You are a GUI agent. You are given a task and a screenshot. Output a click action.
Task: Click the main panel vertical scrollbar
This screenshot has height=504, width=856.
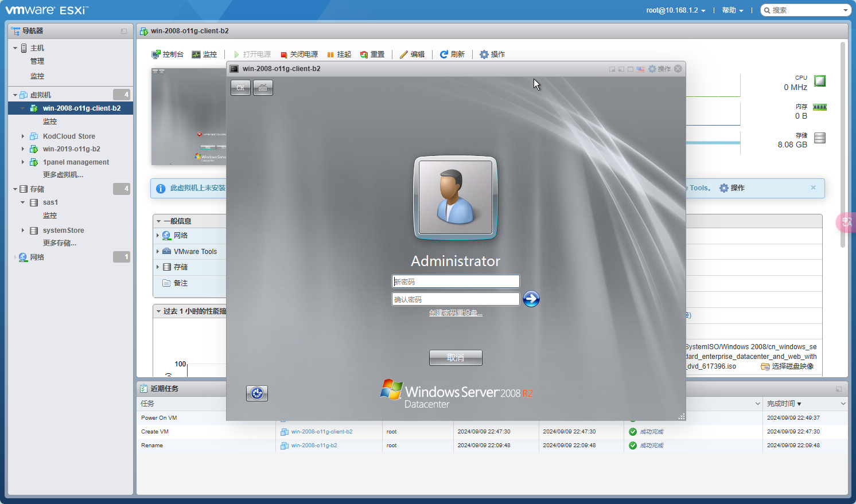coord(843,143)
